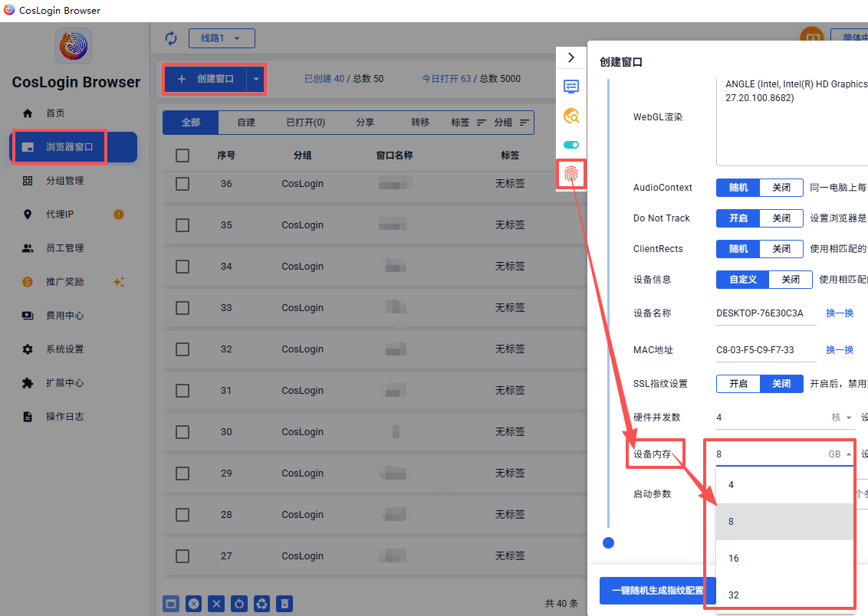
Task: Choose 32 in the memory list
Action: pos(784,595)
